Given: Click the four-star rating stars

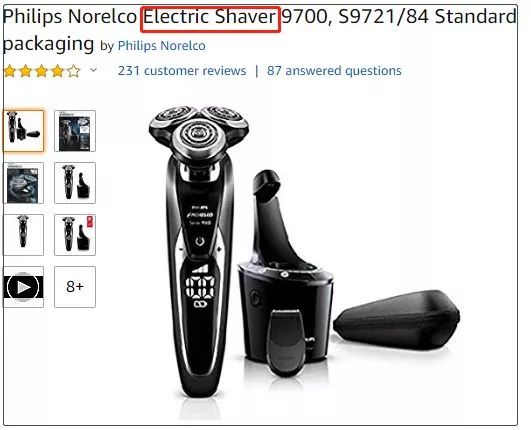Looking at the screenshot, I should pyautogui.click(x=42, y=71).
